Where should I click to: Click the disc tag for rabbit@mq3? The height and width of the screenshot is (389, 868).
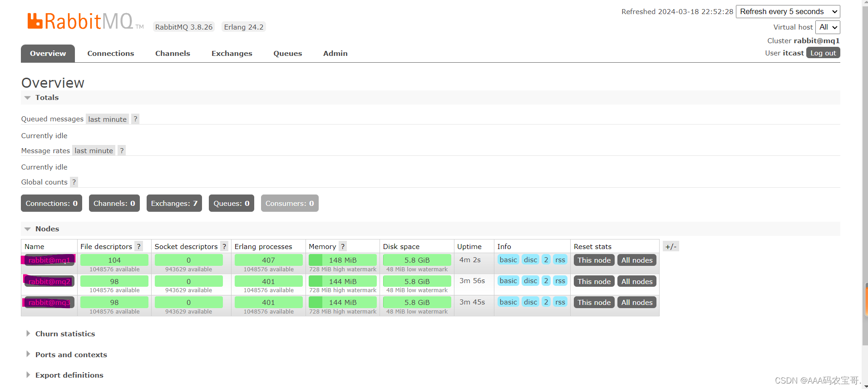click(x=531, y=302)
